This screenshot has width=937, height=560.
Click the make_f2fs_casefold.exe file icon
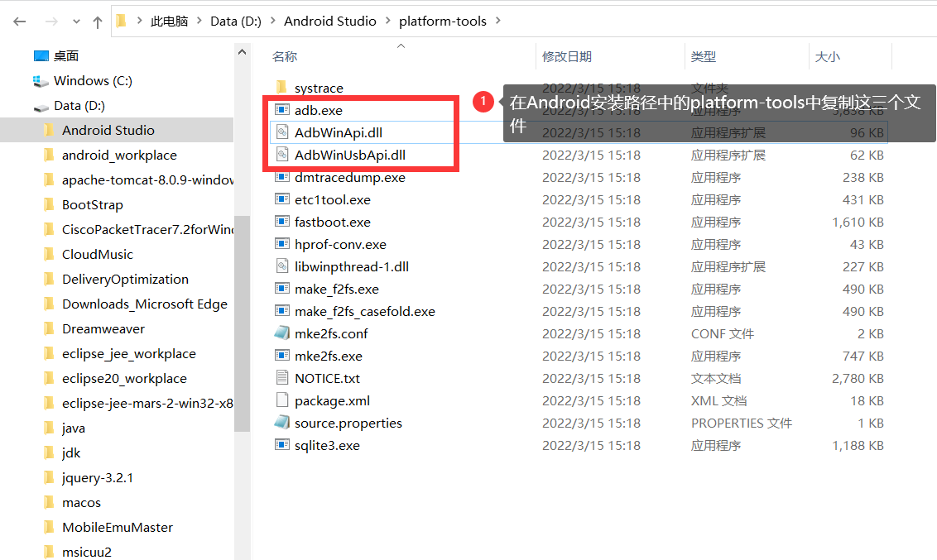pos(282,310)
